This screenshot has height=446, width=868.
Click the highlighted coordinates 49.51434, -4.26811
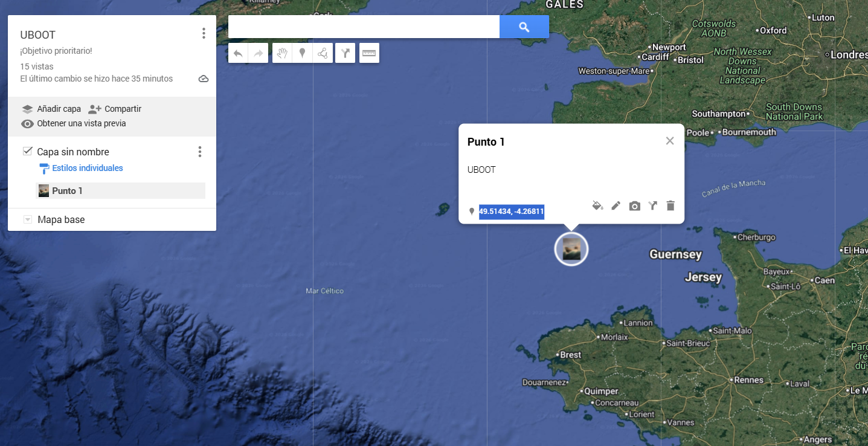click(512, 212)
